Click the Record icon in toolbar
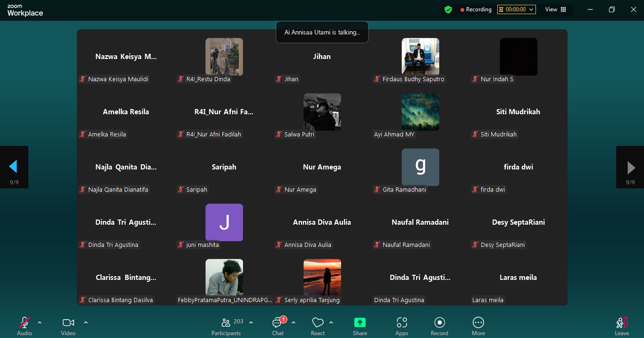 pyautogui.click(x=439, y=322)
